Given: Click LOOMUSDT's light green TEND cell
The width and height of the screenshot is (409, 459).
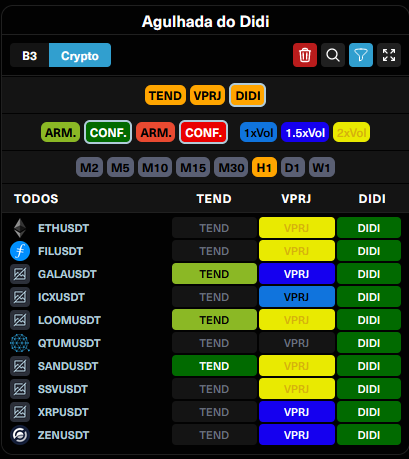Looking at the screenshot, I should click(214, 320).
